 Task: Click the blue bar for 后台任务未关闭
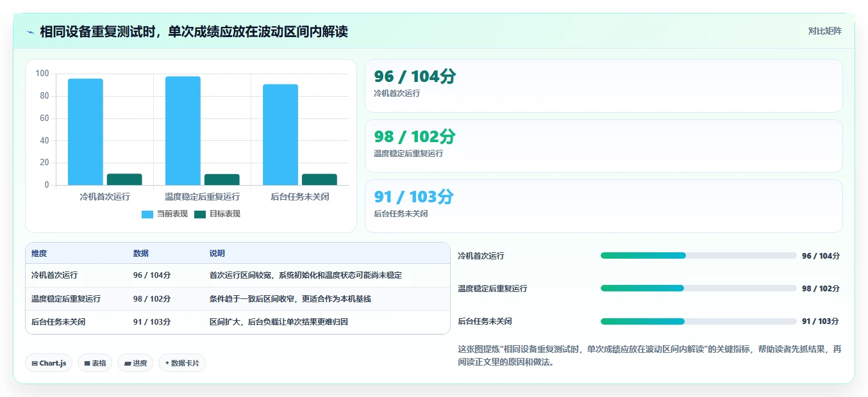(x=280, y=134)
